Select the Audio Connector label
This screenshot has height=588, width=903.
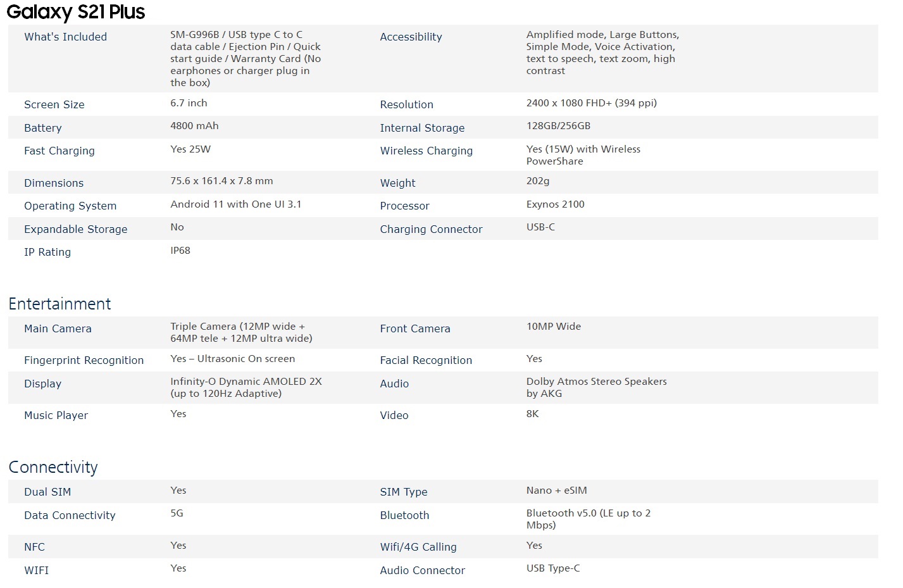pyautogui.click(x=422, y=570)
